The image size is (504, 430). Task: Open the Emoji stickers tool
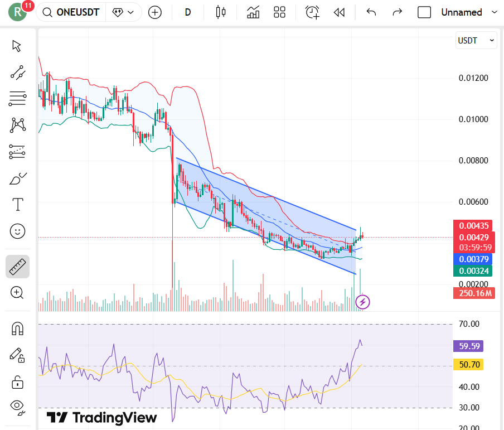[x=17, y=231]
